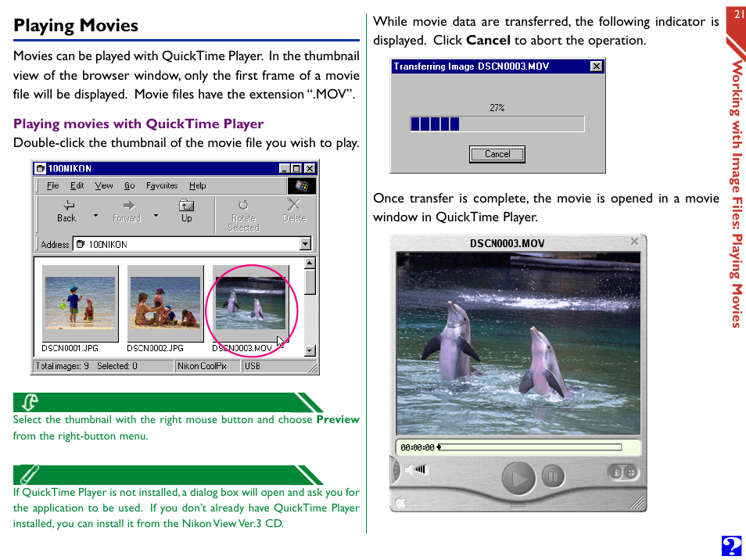Viewport: 746px width, 560px height.
Task: Open the Back history dropdown arrow
Action: (x=95, y=216)
